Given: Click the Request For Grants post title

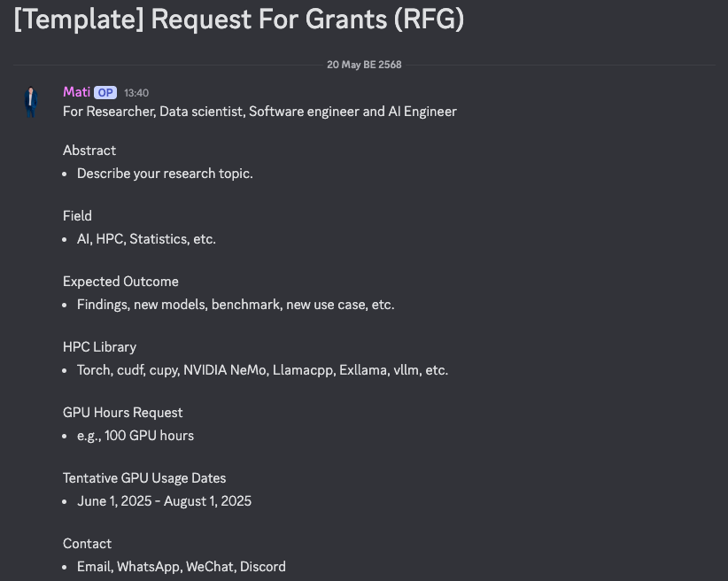Looking at the screenshot, I should click(x=239, y=19).
